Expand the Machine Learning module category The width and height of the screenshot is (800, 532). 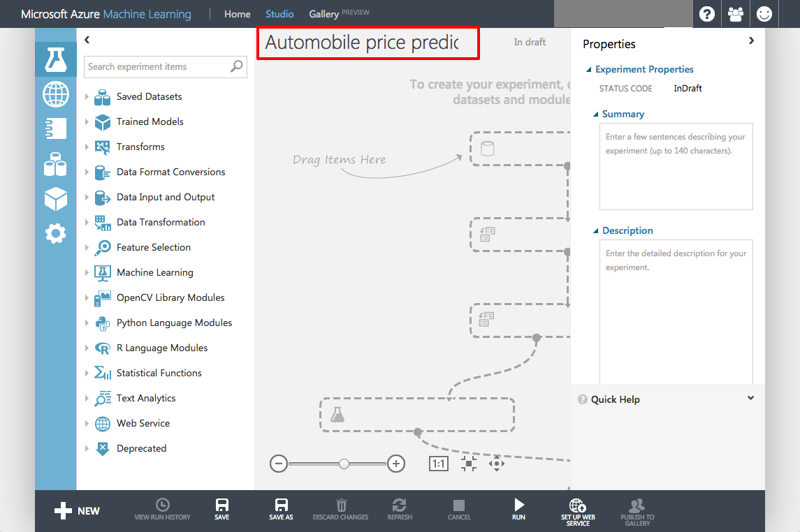87,273
